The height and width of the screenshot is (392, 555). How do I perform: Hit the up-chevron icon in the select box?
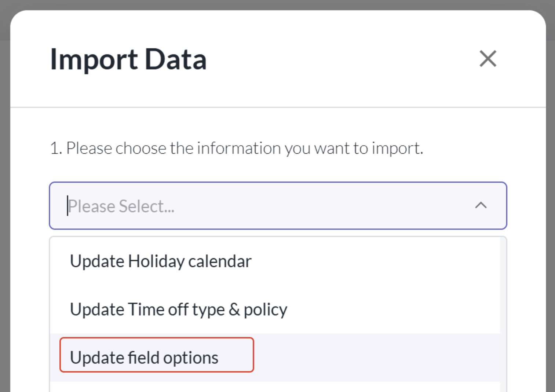(481, 205)
